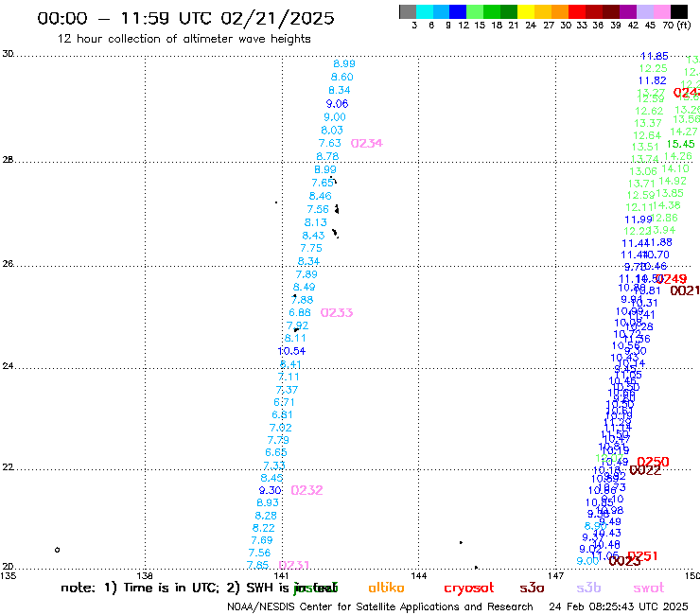
Task: Click the gray 3 ft legend swatch
Action: [408, 11]
